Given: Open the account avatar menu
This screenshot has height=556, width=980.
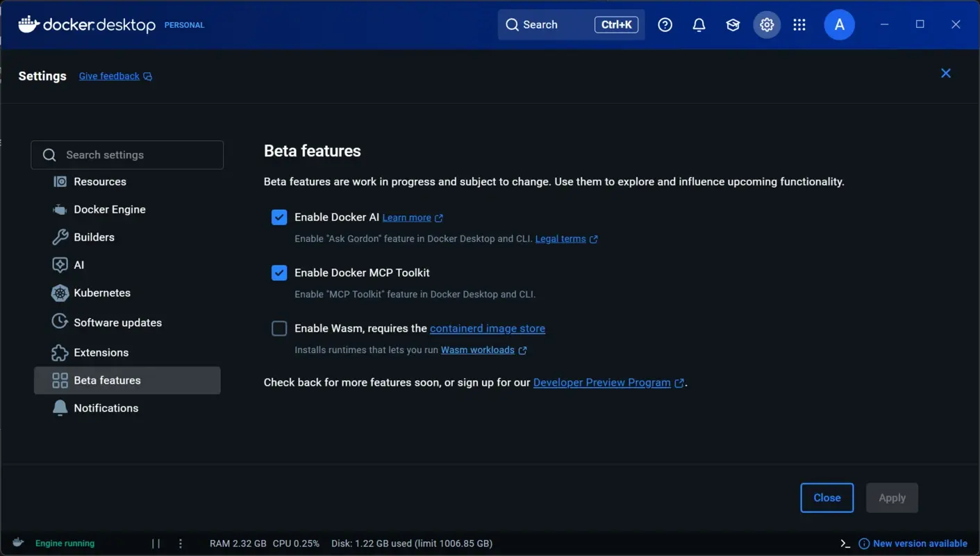Looking at the screenshot, I should 839,24.
